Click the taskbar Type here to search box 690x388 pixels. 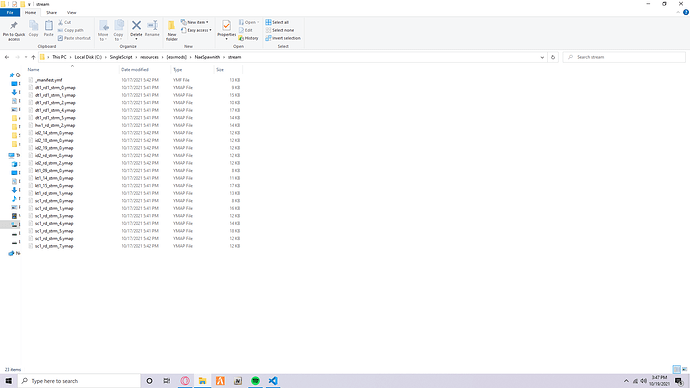click(79, 381)
